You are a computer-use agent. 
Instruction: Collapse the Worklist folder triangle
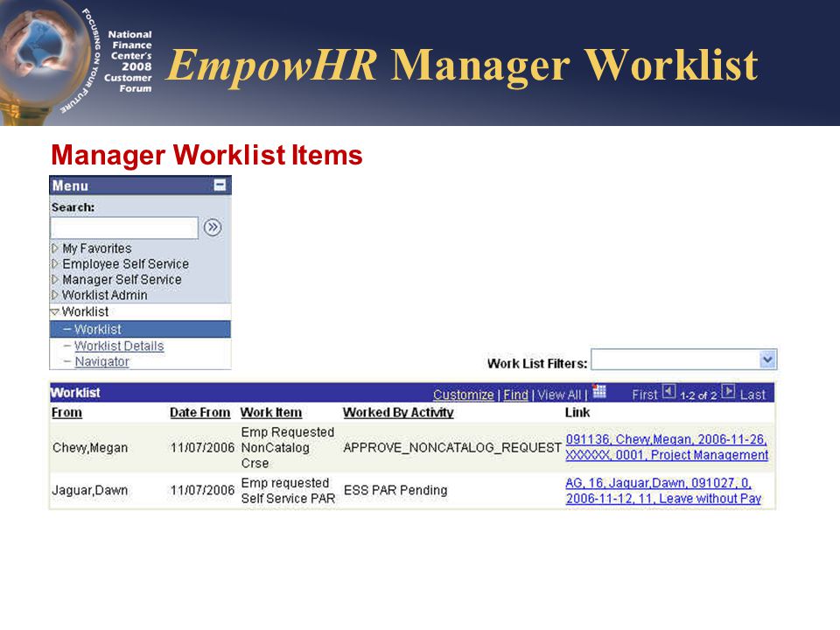click(54, 311)
